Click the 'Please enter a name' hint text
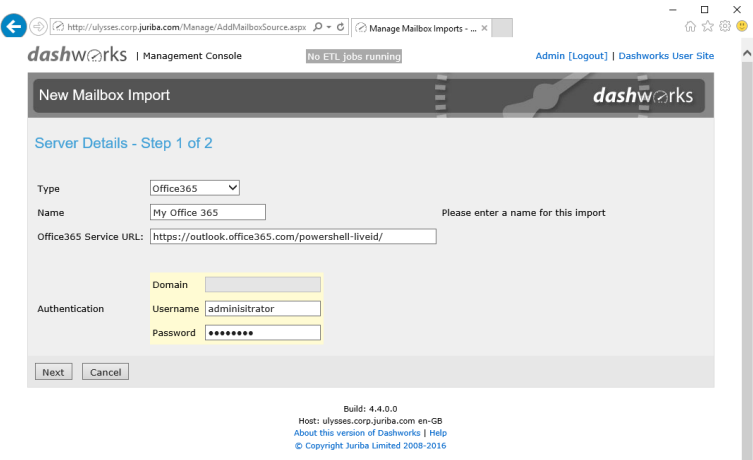The image size is (753, 460). 523,213
